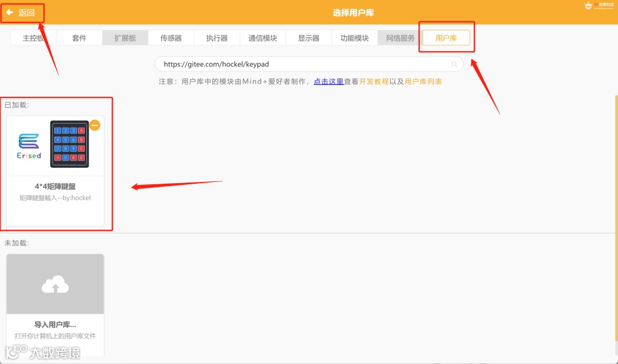The width and height of the screenshot is (618, 364).
Task: Remove the 4*4矩阵键盘 library with minus icon
Action: point(94,125)
